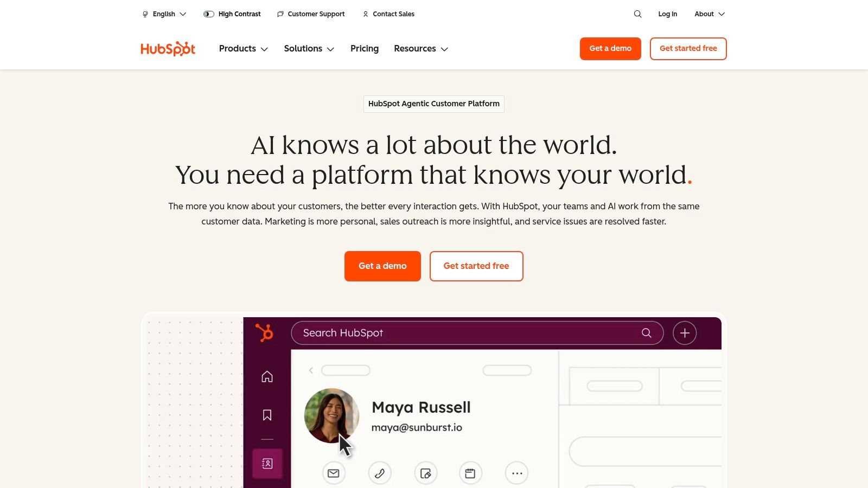Open the Pricing page from the navigation

pyautogui.click(x=364, y=49)
